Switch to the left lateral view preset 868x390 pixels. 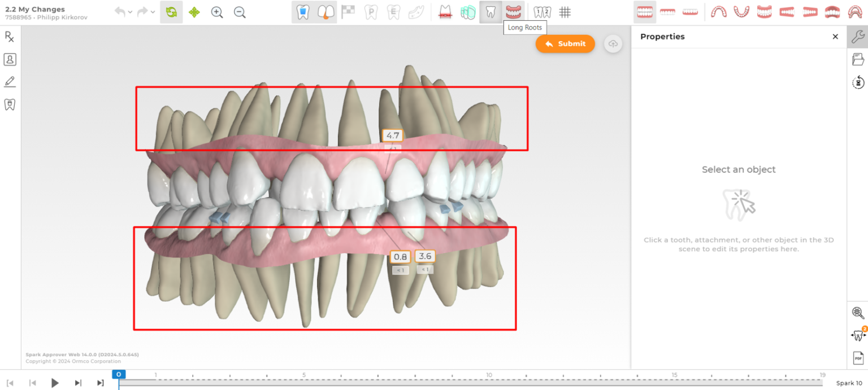click(x=809, y=11)
